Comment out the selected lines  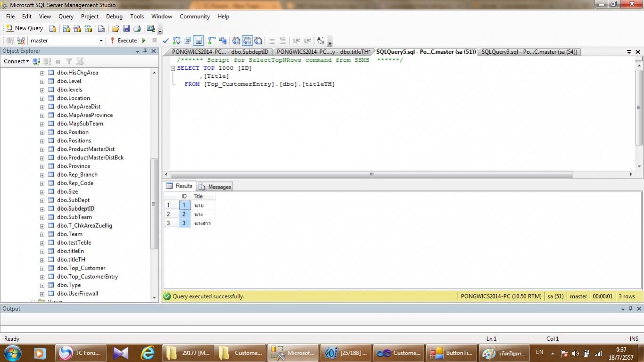click(x=272, y=41)
